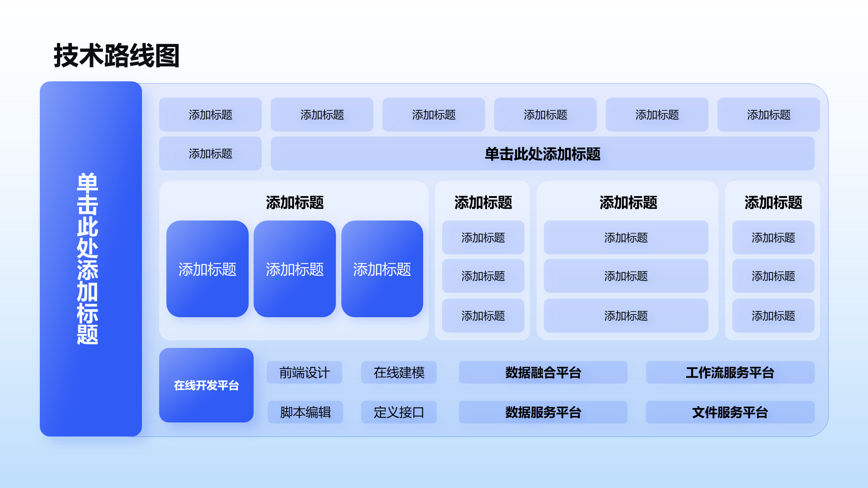Viewport: 868px width, 488px height.
Task: Select the 文件服务平台 bar
Action: [730, 412]
